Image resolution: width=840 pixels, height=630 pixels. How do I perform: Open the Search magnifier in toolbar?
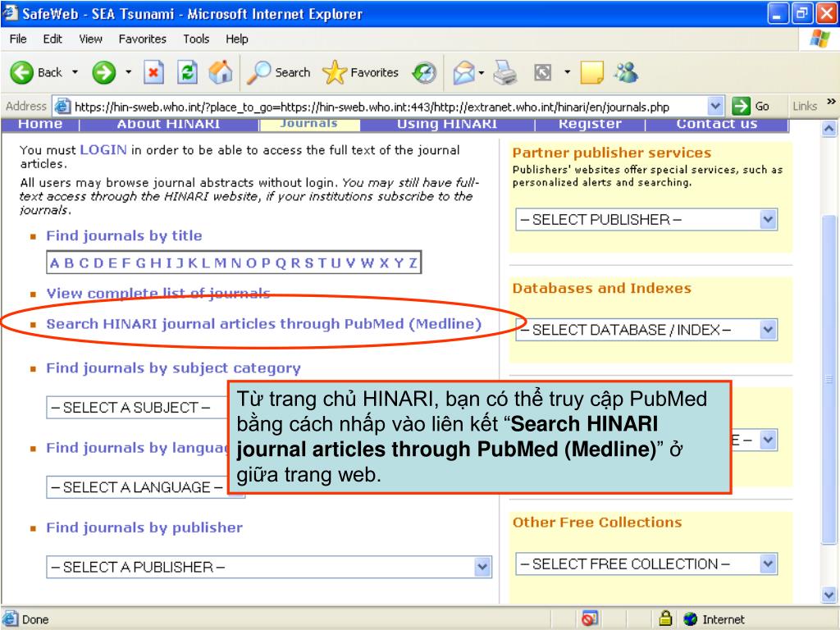pos(258,72)
